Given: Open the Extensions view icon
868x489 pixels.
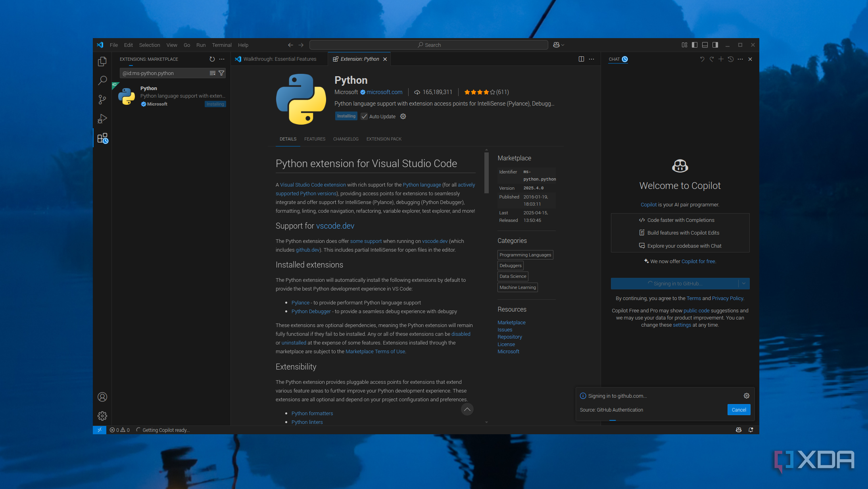Looking at the screenshot, I should tap(102, 138).
